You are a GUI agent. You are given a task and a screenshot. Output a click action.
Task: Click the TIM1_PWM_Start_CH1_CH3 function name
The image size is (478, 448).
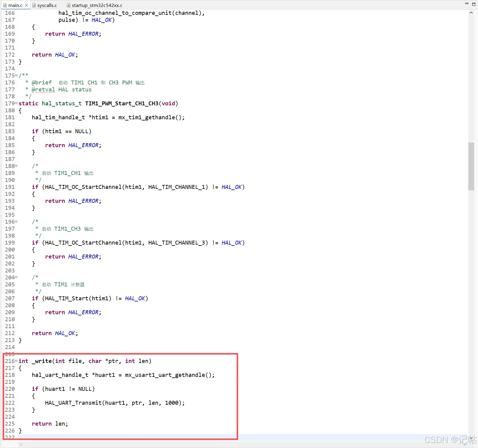121,103
